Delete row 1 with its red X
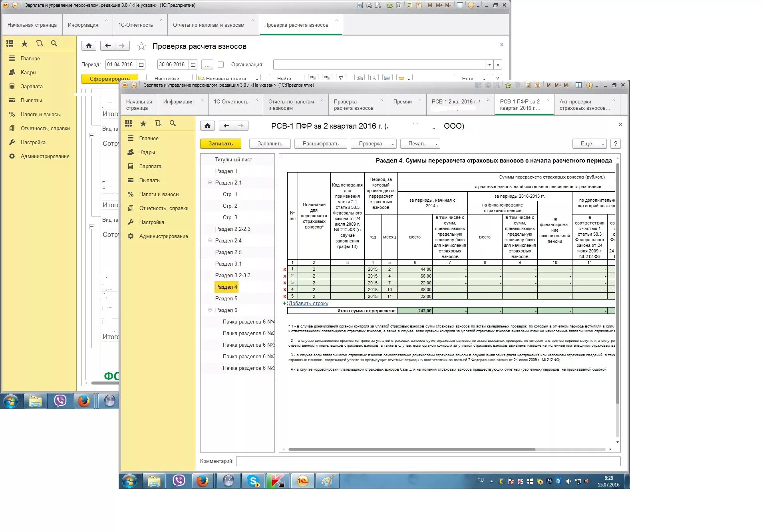 (285, 270)
